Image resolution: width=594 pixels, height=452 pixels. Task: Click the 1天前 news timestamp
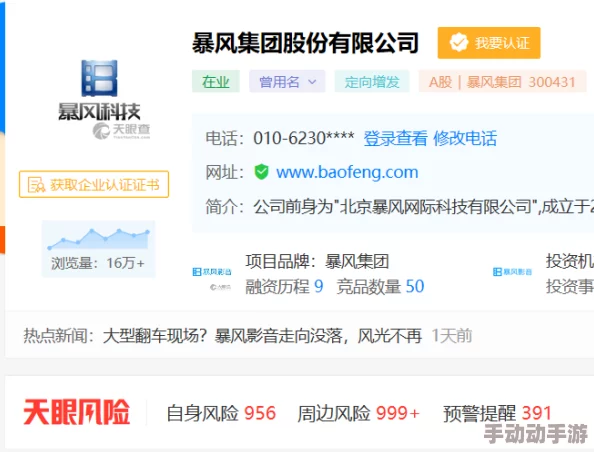pos(452,336)
